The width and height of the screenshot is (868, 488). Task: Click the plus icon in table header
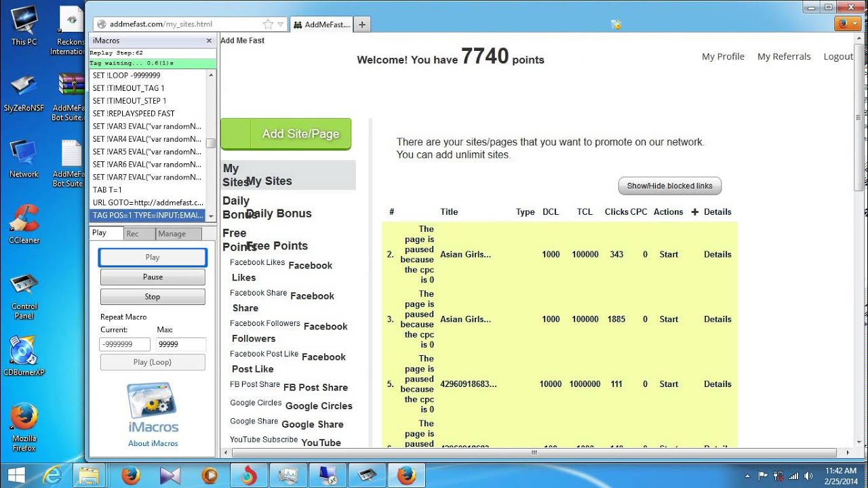point(694,212)
